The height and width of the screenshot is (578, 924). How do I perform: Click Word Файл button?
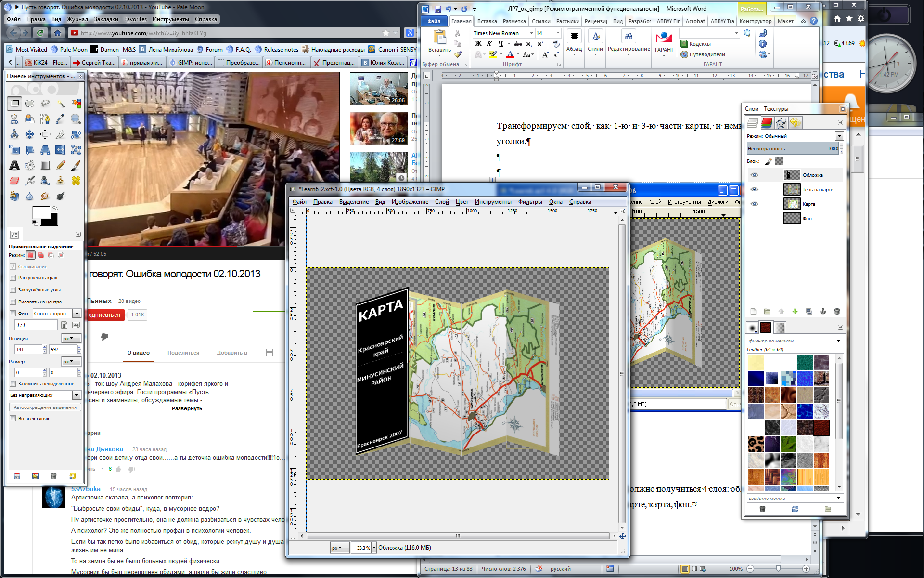point(434,21)
